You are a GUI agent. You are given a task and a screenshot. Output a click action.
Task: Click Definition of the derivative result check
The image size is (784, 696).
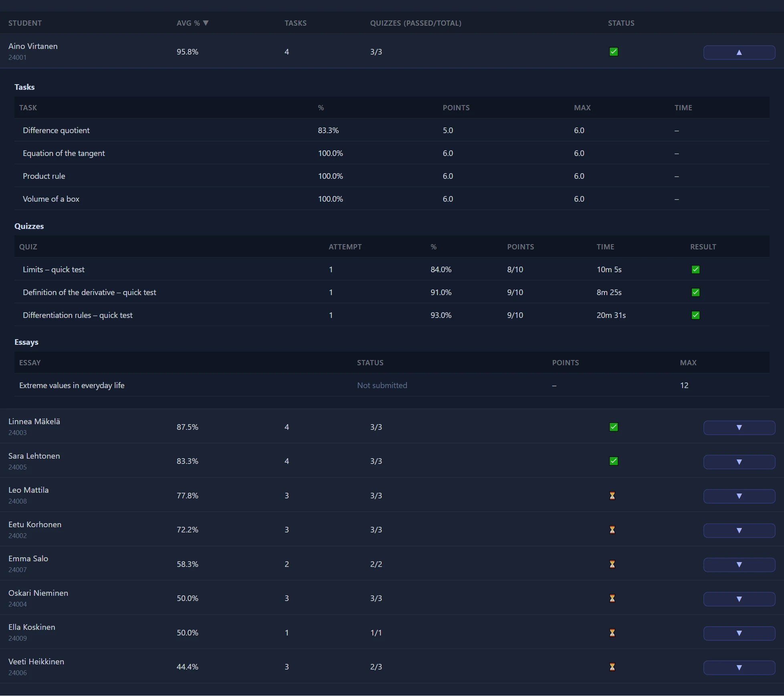(695, 292)
